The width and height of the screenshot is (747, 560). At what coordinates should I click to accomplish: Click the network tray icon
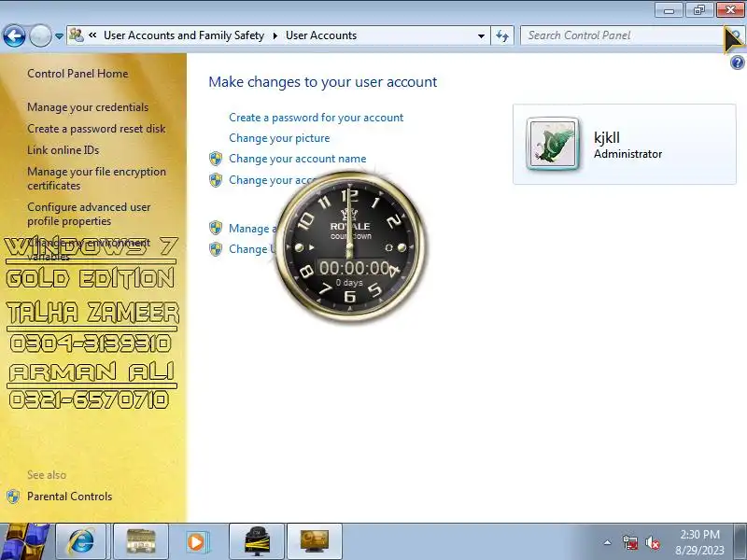(630, 542)
